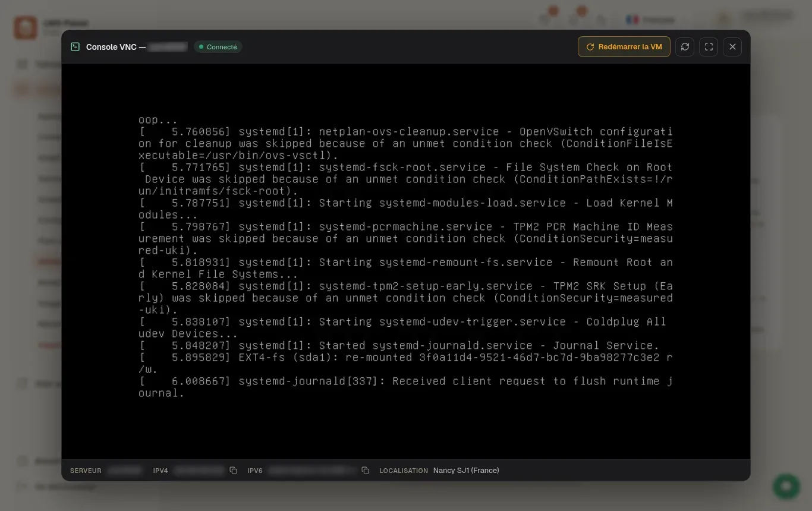Viewport: 812px width, 511px height.
Task: Click the LOCALISATION label in footer
Action: (404, 471)
